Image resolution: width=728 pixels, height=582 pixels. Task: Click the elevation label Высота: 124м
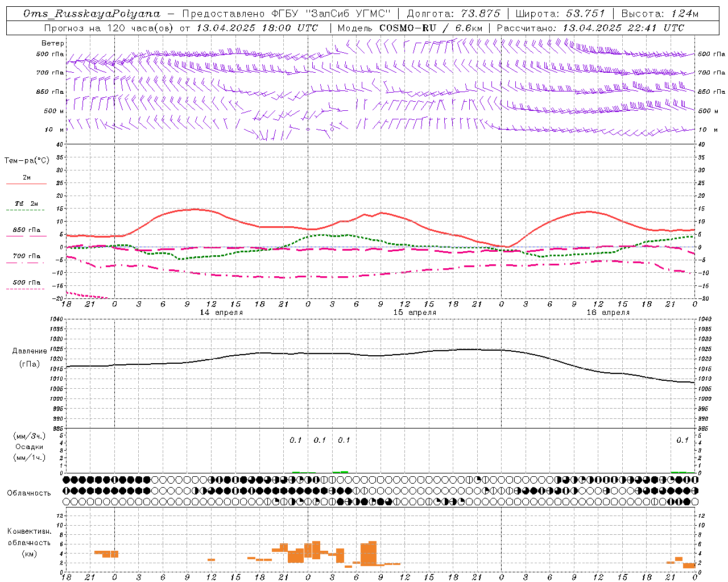660,14
